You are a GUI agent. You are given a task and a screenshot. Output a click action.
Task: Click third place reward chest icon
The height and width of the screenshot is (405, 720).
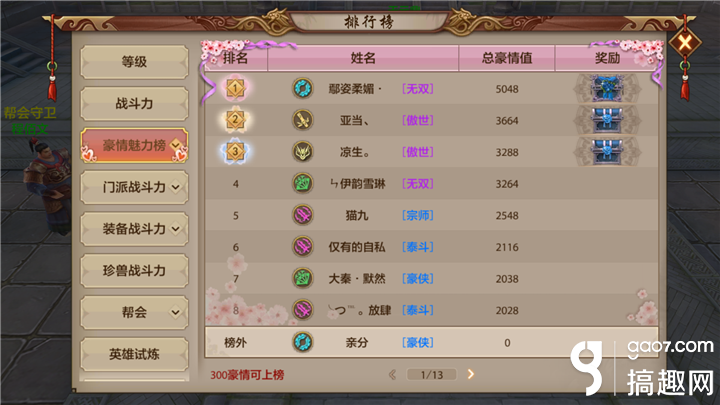(x=607, y=152)
